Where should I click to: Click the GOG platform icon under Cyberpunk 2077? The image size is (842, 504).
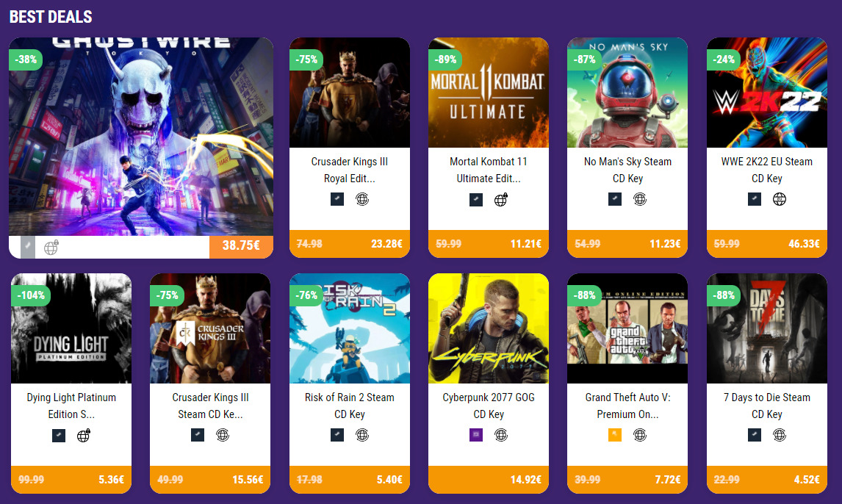tap(476, 435)
